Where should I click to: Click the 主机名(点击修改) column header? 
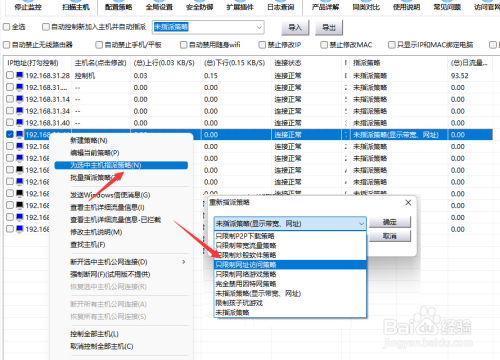[101, 63]
